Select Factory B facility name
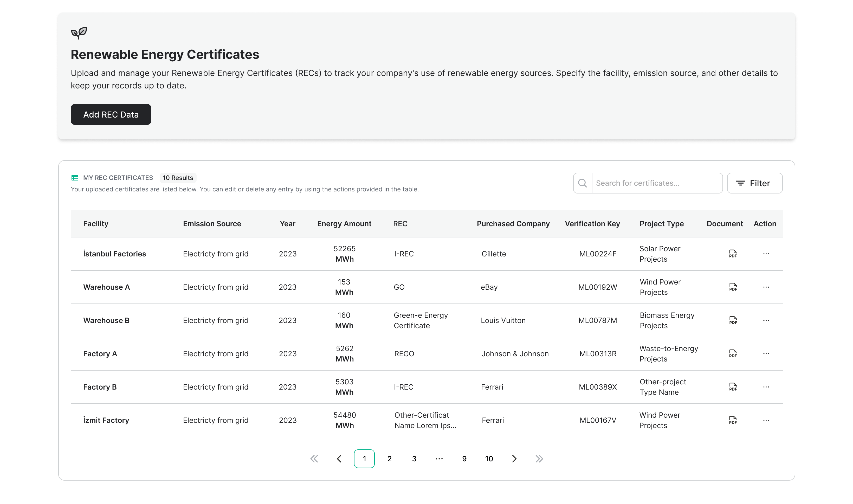 click(100, 387)
